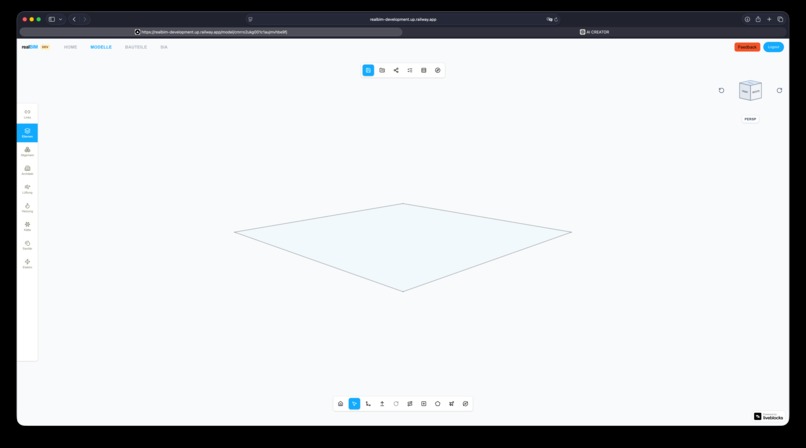Click the tree structure icon in top toolbar
The width and height of the screenshot is (806, 448).
point(410,70)
